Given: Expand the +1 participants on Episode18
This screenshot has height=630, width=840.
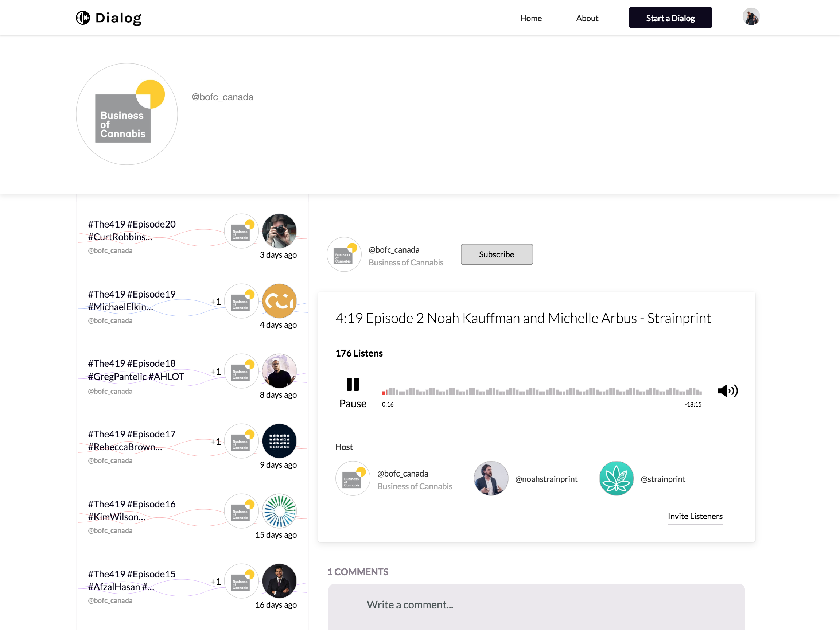Looking at the screenshot, I should click(215, 372).
